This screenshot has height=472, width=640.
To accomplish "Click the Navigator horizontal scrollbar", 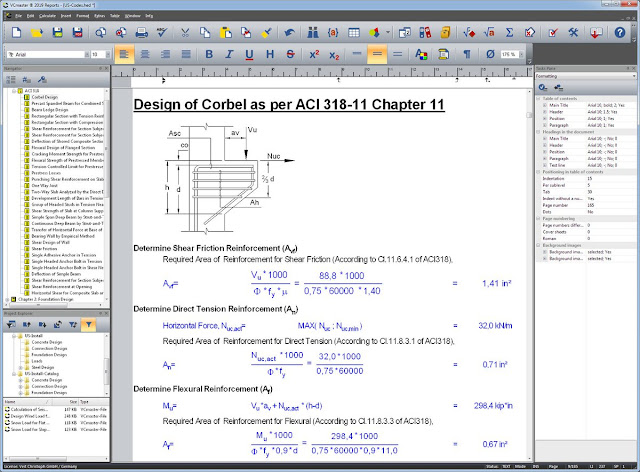I will coord(53,305).
